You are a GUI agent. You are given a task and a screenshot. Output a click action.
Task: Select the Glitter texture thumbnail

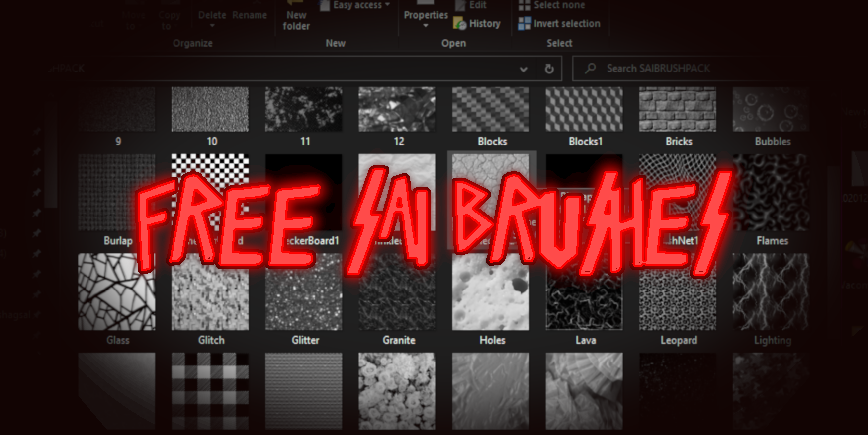pyautogui.click(x=303, y=292)
